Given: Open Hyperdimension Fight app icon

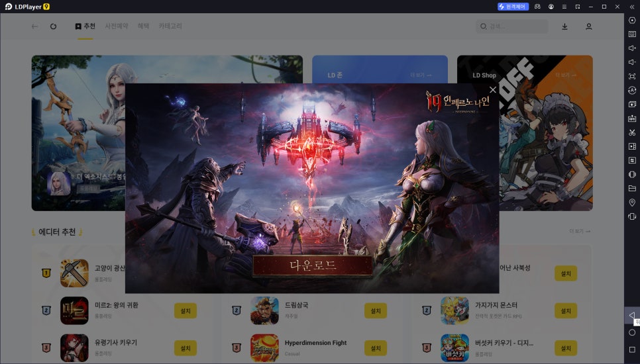Looking at the screenshot, I should pyautogui.click(x=264, y=348).
